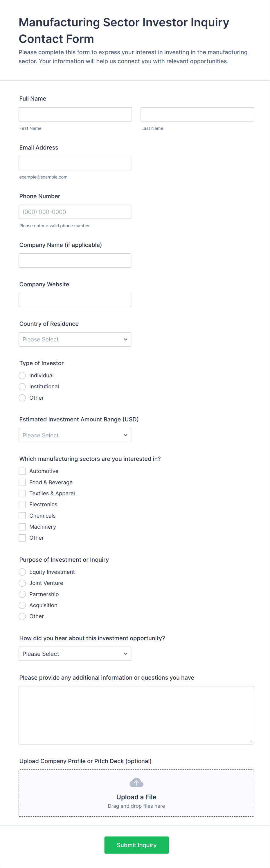Select the Individual investor radio button
The height and width of the screenshot is (868, 270).
22,375
